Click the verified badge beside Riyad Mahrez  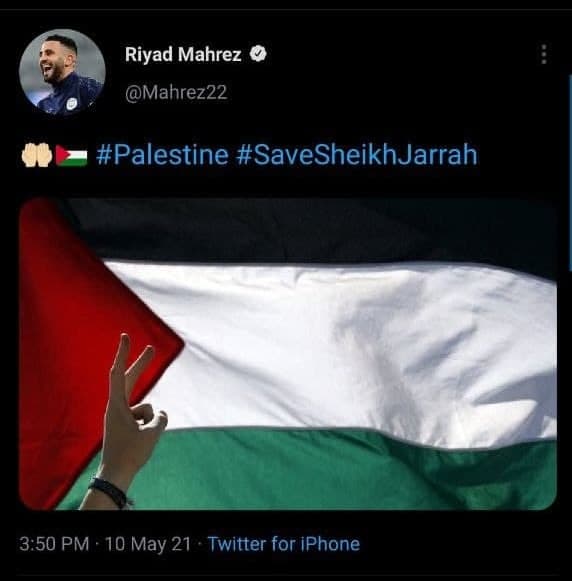pyautogui.click(x=258, y=54)
